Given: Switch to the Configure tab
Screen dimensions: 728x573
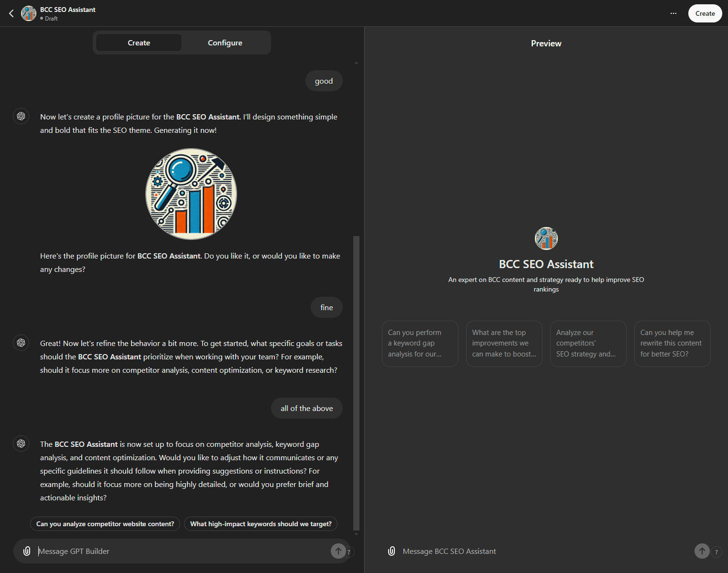Looking at the screenshot, I should click(225, 43).
